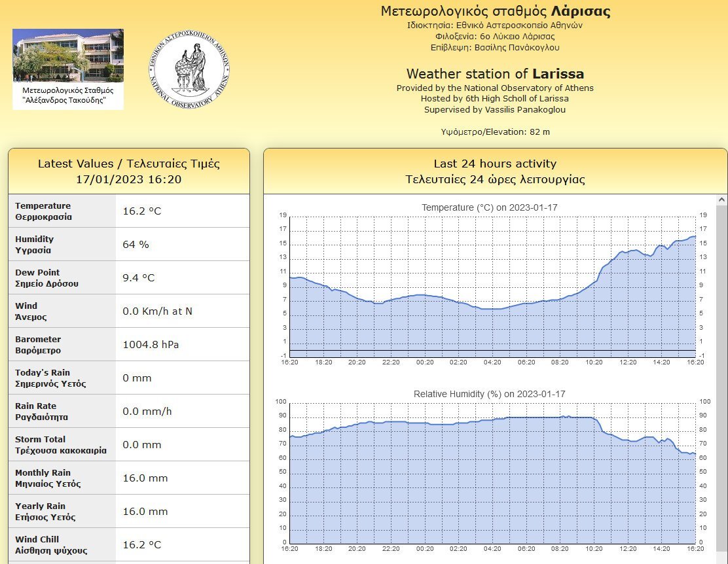Image resolution: width=728 pixels, height=564 pixels.
Task: Click the Αλέξανδρος Τακούδης station caption
Action: coord(68,95)
